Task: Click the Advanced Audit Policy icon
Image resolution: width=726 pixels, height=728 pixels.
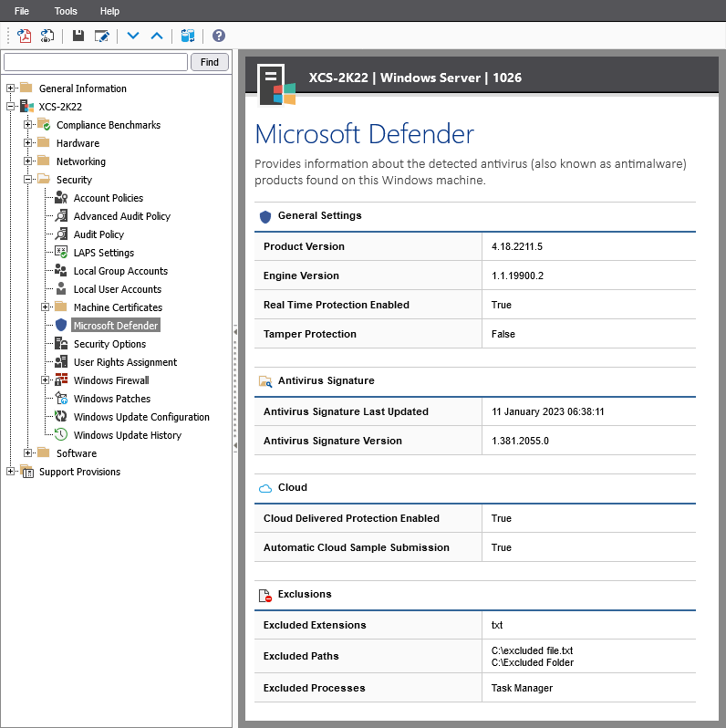Action: (61, 216)
